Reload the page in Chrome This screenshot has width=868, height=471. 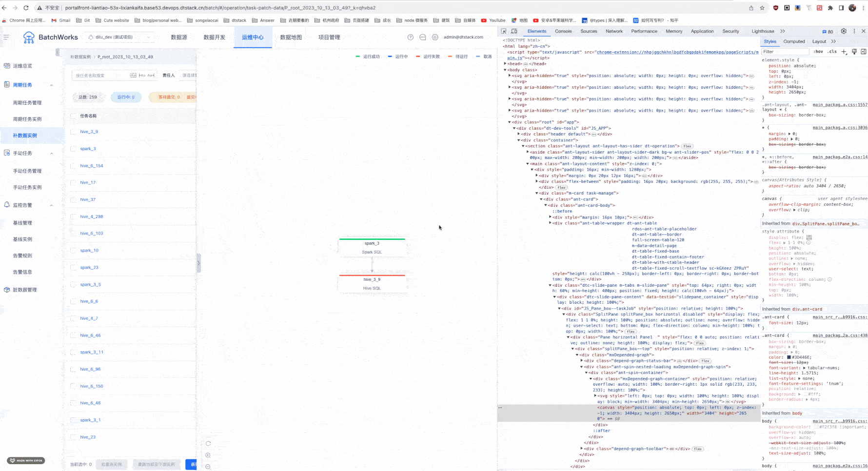pyautogui.click(x=26, y=8)
